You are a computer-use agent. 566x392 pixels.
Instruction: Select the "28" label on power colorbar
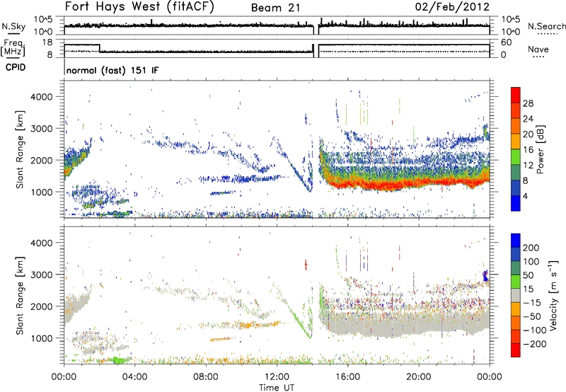click(x=528, y=103)
